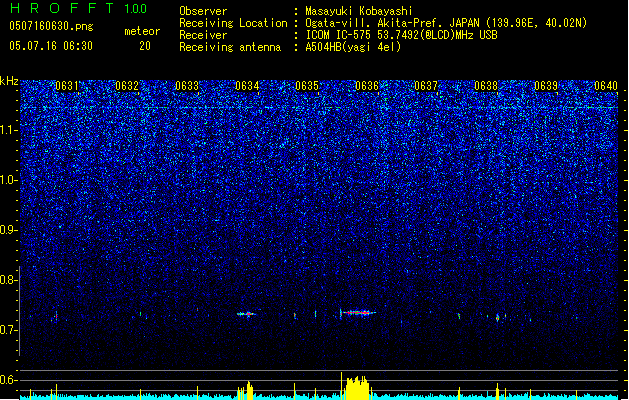The height and width of the screenshot is (400, 629).
Task: Click the HROFFT program title
Action: pos(62,8)
